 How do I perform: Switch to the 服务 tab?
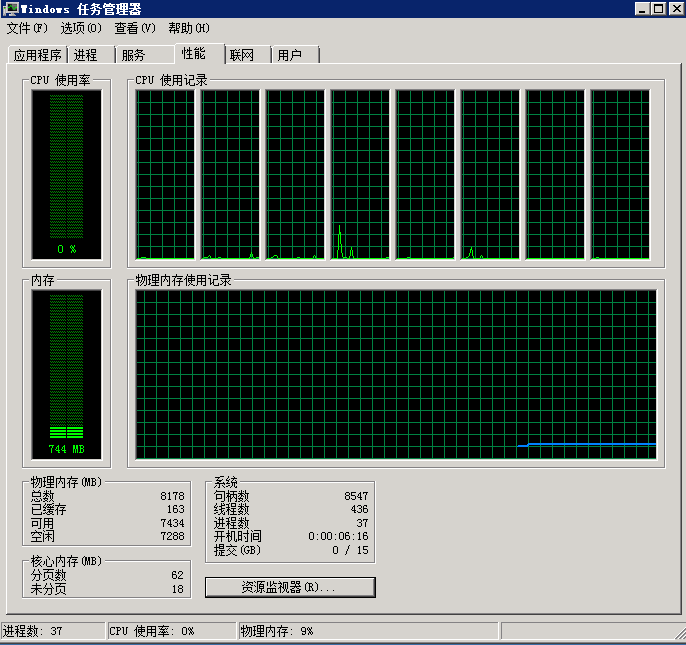144,55
